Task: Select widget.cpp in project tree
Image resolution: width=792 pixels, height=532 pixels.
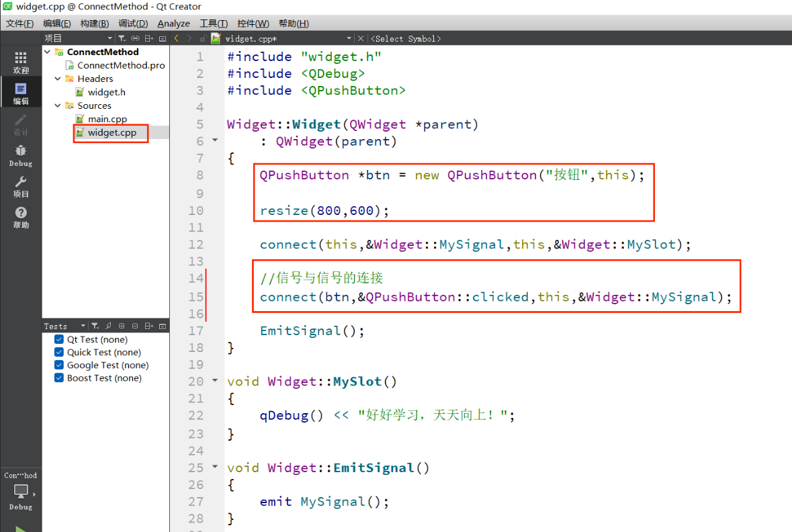Action: click(x=112, y=132)
